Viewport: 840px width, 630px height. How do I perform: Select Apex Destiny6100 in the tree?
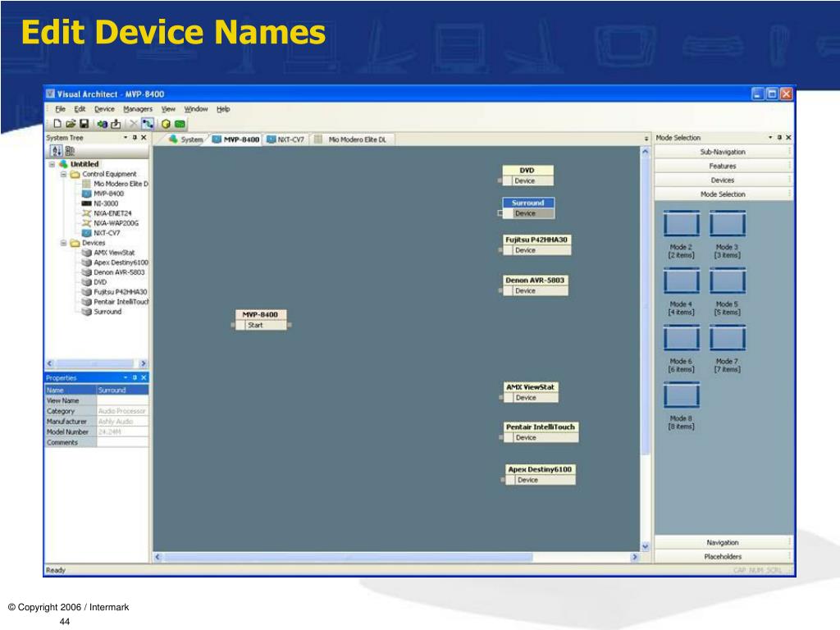tap(115, 262)
